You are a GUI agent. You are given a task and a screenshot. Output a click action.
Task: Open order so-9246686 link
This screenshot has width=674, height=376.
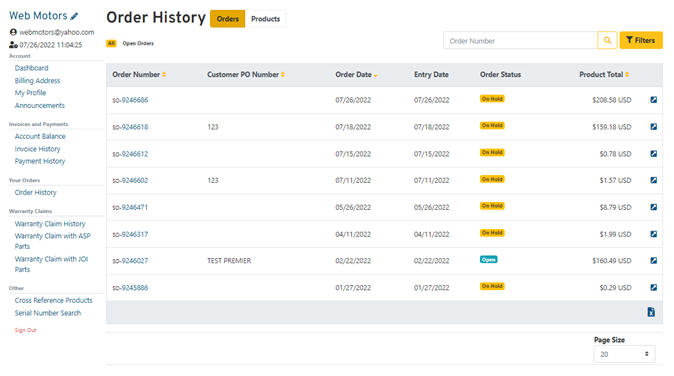coord(130,100)
